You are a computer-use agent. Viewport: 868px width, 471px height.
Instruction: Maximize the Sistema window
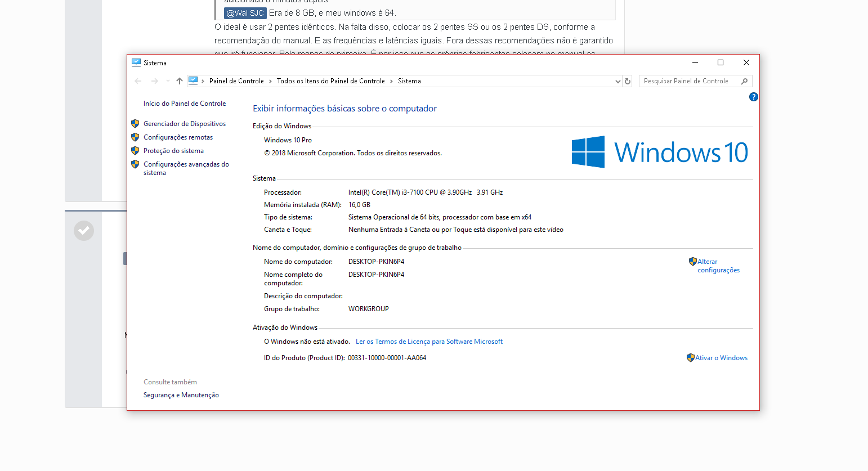coord(721,62)
